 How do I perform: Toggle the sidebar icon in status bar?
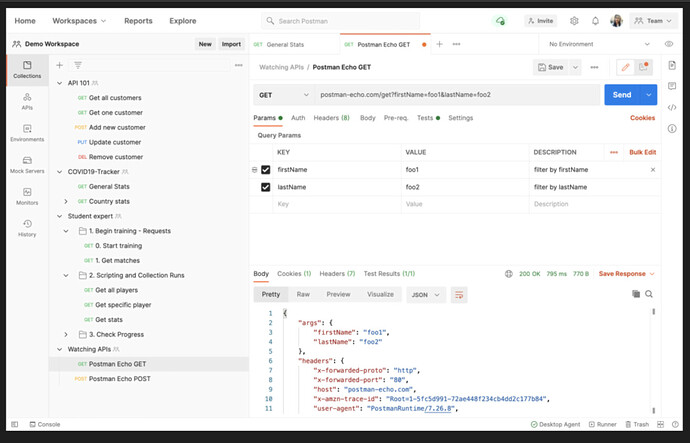15,424
